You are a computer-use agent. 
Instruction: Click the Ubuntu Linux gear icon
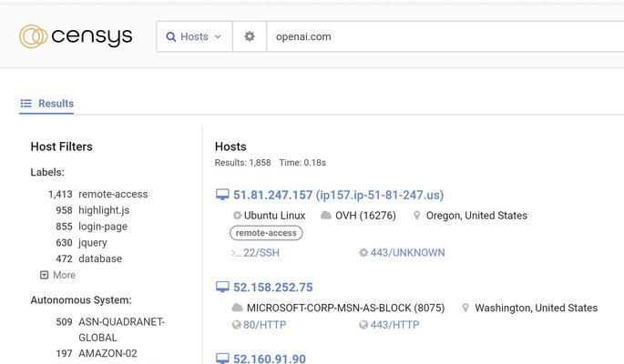point(237,216)
